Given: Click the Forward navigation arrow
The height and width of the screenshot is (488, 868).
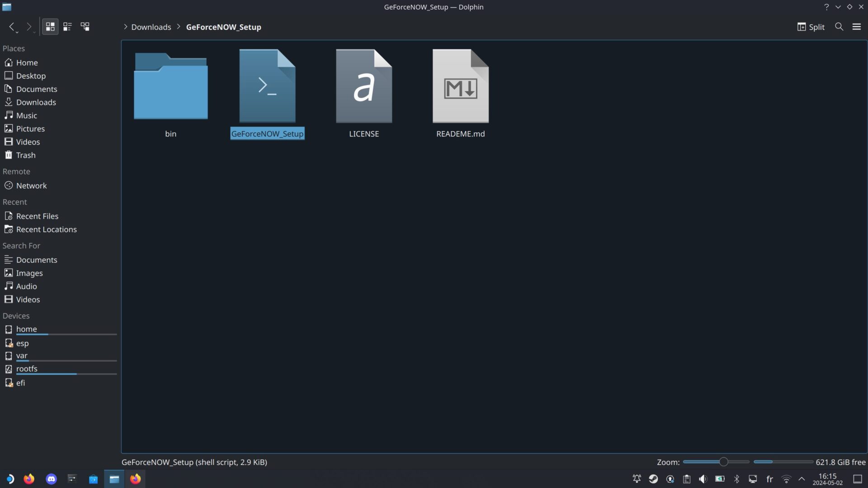Looking at the screenshot, I should [x=28, y=27].
